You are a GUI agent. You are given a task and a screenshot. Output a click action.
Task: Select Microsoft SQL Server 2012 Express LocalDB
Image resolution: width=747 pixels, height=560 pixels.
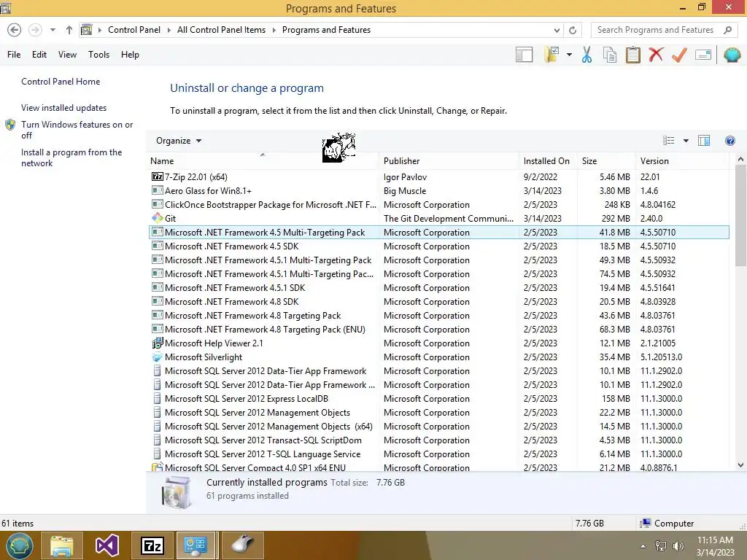click(x=439, y=399)
